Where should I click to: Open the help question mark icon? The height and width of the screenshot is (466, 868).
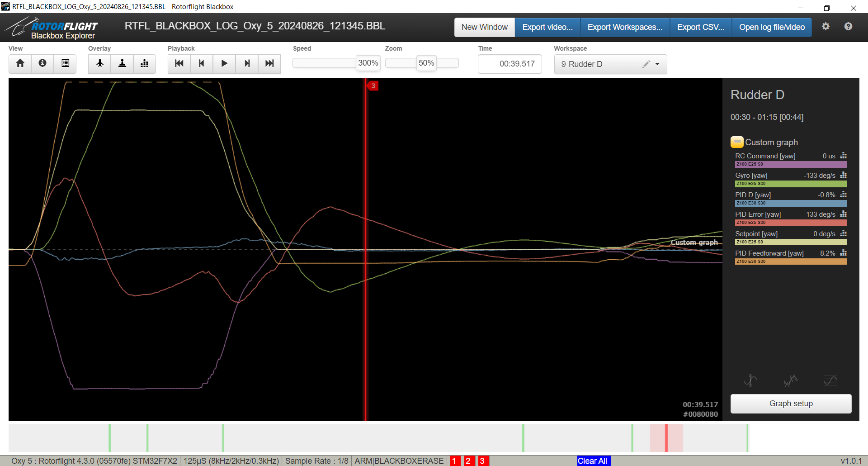pyautogui.click(x=848, y=27)
